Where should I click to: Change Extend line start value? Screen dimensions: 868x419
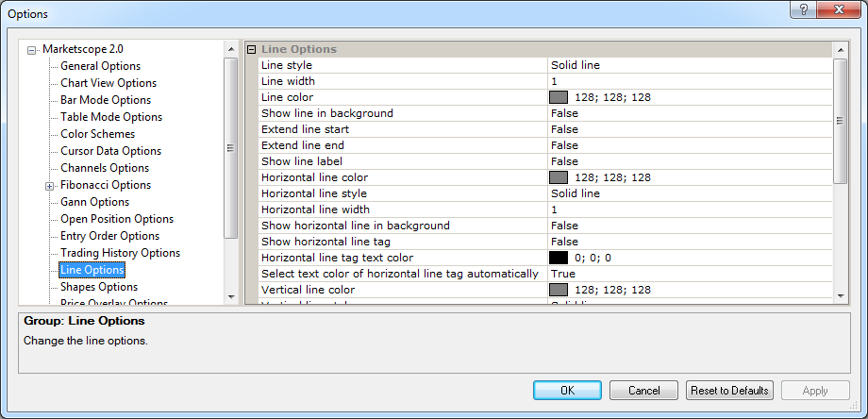(690, 129)
